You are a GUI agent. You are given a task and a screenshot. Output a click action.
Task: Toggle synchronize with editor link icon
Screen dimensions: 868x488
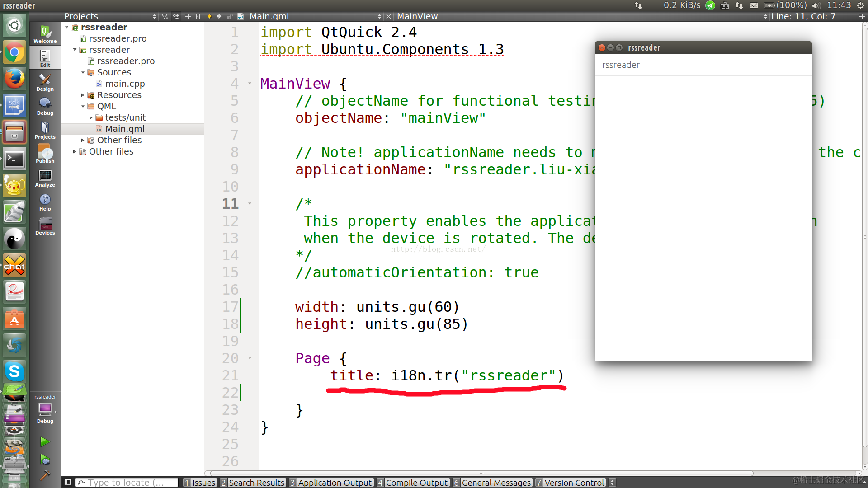[x=176, y=16]
